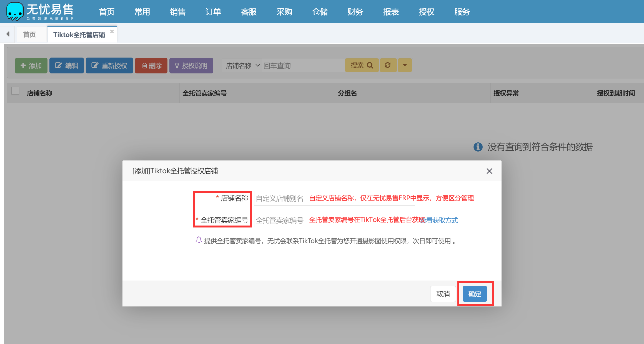
Task: Click the purple bell notice icon
Action: (x=199, y=240)
